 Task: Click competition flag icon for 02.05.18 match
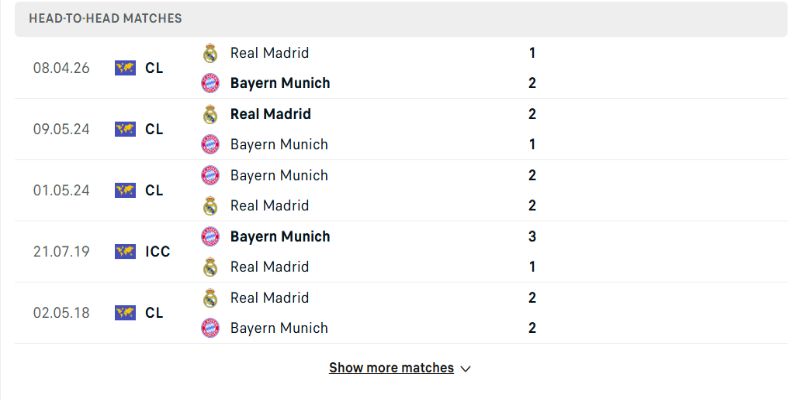pos(125,313)
